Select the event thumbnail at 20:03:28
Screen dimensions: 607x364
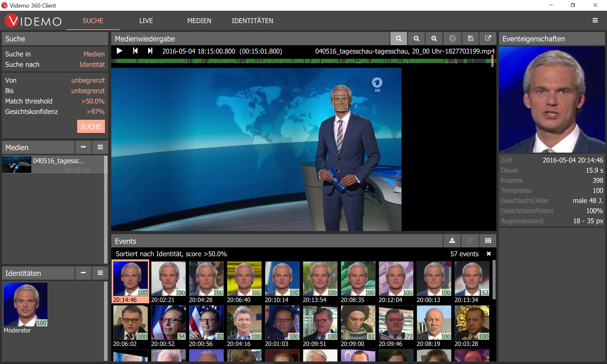click(x=472, y=323)
